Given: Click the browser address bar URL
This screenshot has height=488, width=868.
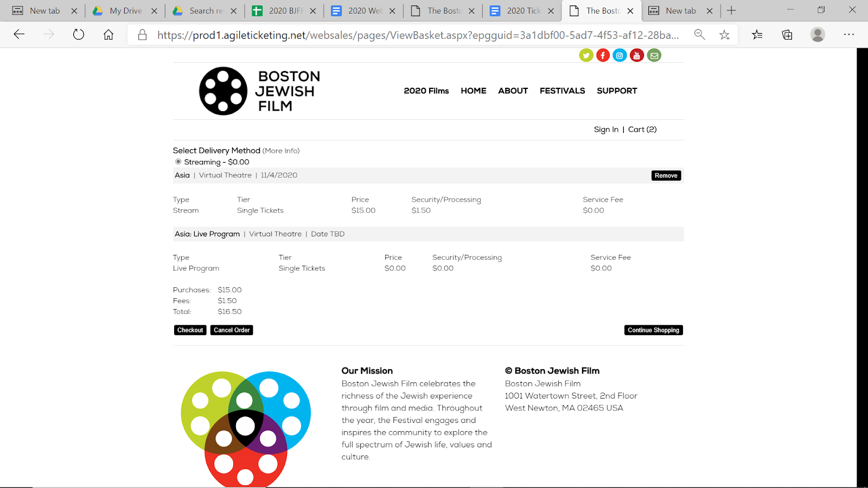Looking at the screenshot, I should point(418,35).
